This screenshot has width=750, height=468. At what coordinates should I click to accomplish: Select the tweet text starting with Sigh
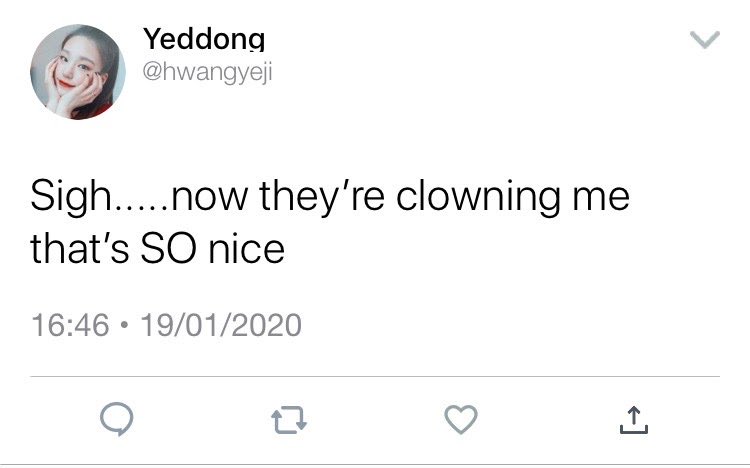[330, 223]
